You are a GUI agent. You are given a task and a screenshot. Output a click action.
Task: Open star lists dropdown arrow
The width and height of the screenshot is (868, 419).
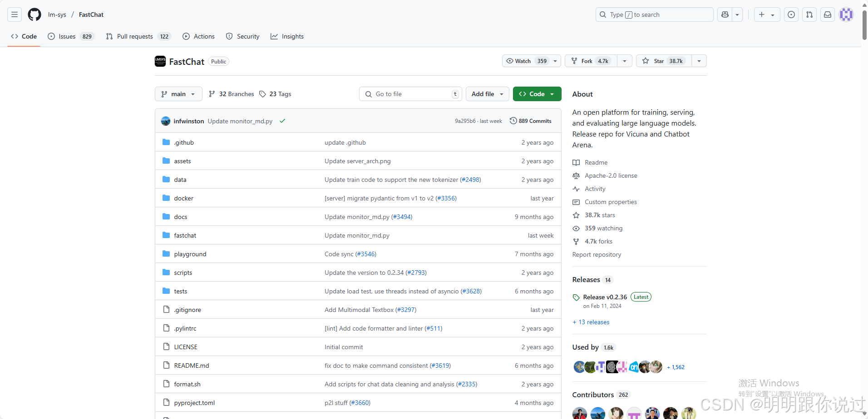tap(699, 61)
